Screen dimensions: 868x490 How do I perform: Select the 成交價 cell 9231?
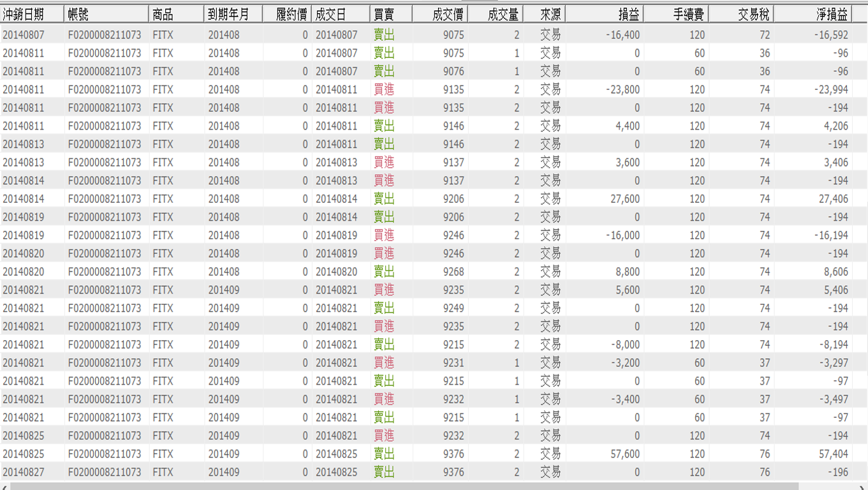tap(453, 363)
